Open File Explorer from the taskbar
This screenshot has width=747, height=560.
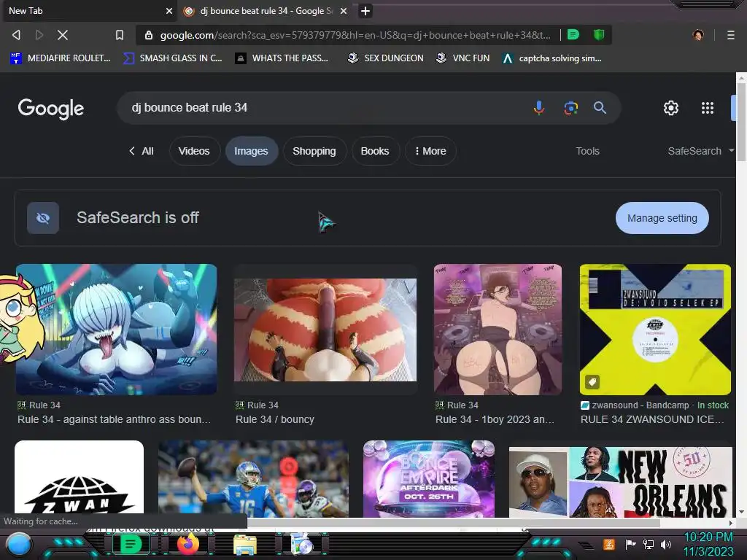pyautogui.click(x=245, y=545)
